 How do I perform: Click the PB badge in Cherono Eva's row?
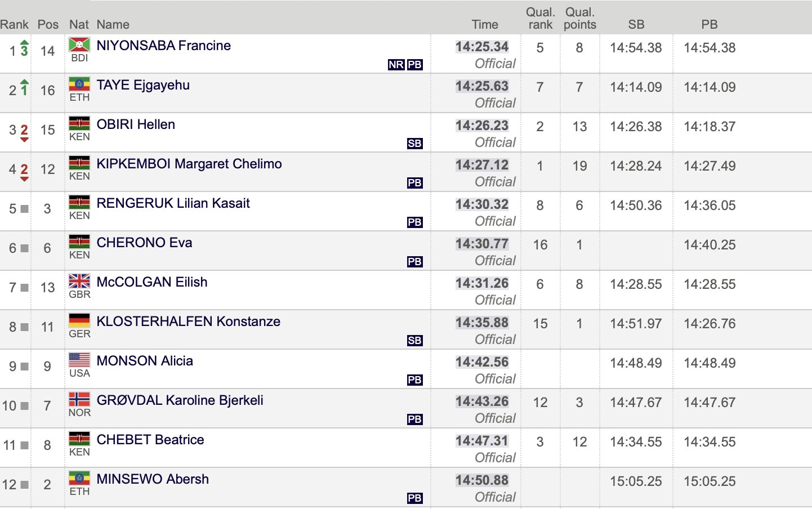click(x=414, y=262)
